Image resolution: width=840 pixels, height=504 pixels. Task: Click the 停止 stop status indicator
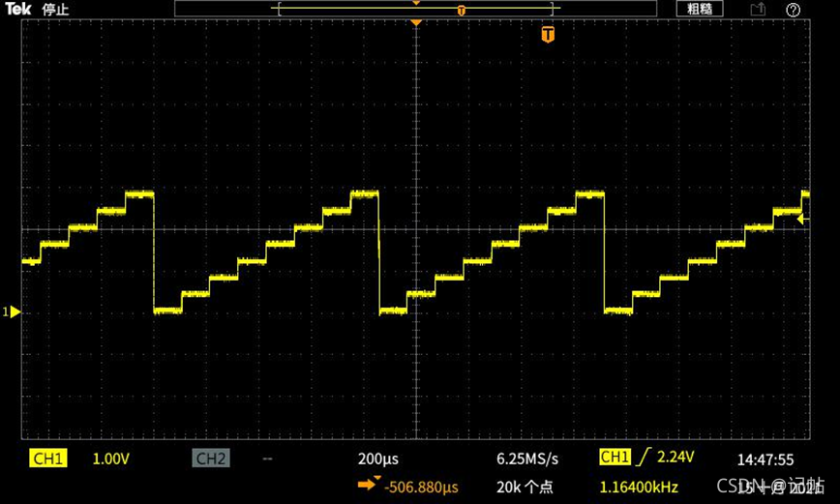55,10
